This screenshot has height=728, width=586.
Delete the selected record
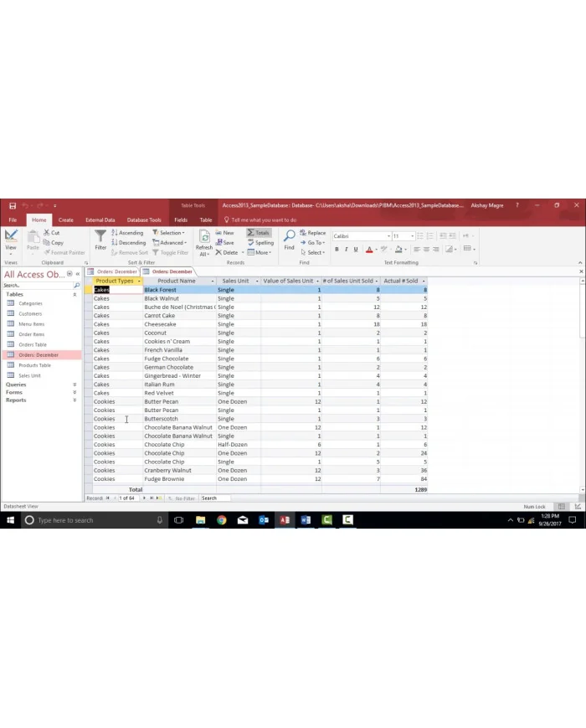(x=227, y=252)
